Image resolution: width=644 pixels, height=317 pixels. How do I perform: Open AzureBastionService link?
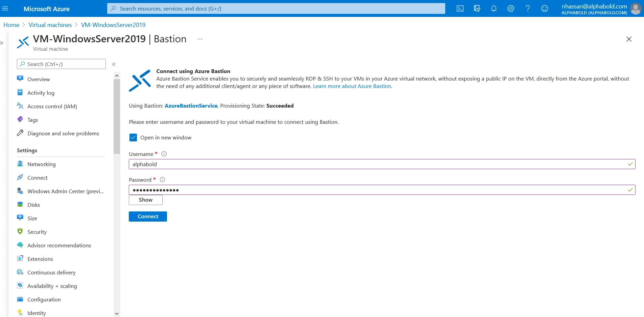pos(191,106)
